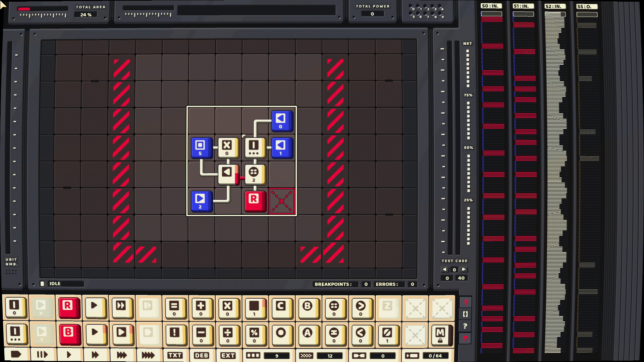Viewport: 644px width, 362px height.
Task: Run the simulation at quadruple speed
Action: [148, 355]
